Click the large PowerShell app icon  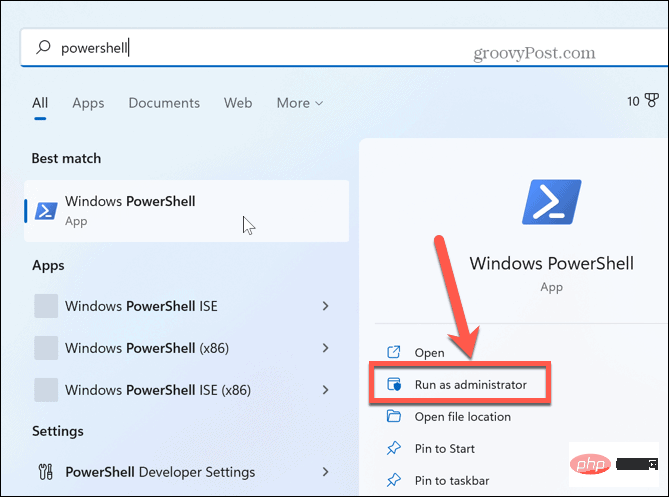coord(552,202)
